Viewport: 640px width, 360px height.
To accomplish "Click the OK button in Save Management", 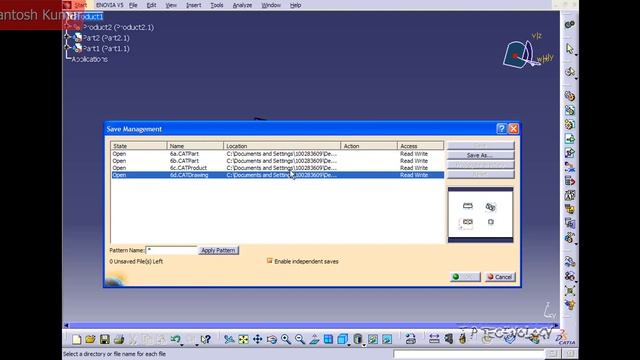I will [465, 277].
